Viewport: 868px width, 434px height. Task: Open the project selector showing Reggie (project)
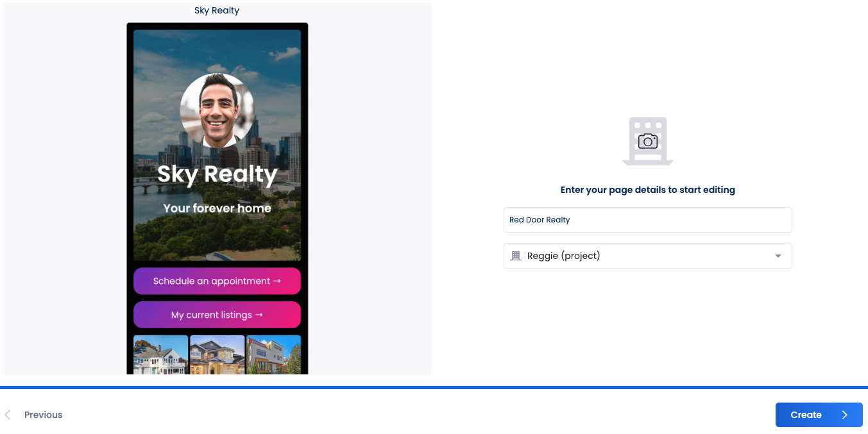(x=647, y=256)
